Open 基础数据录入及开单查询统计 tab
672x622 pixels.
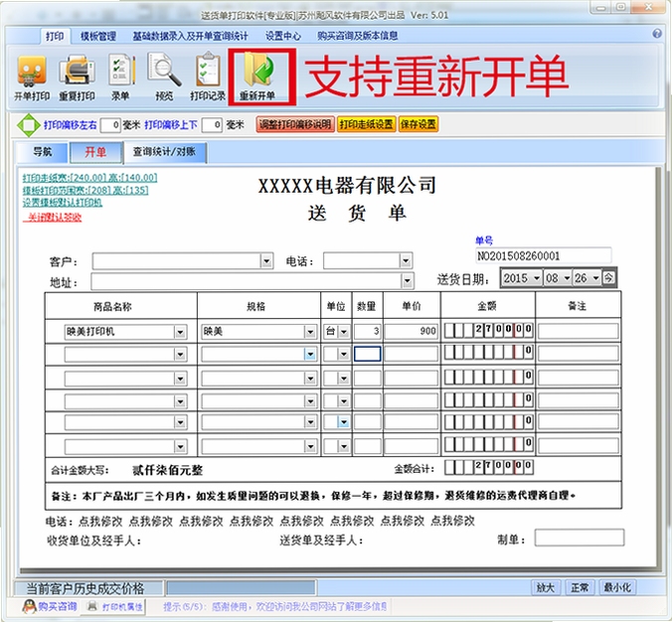point(190,36)
